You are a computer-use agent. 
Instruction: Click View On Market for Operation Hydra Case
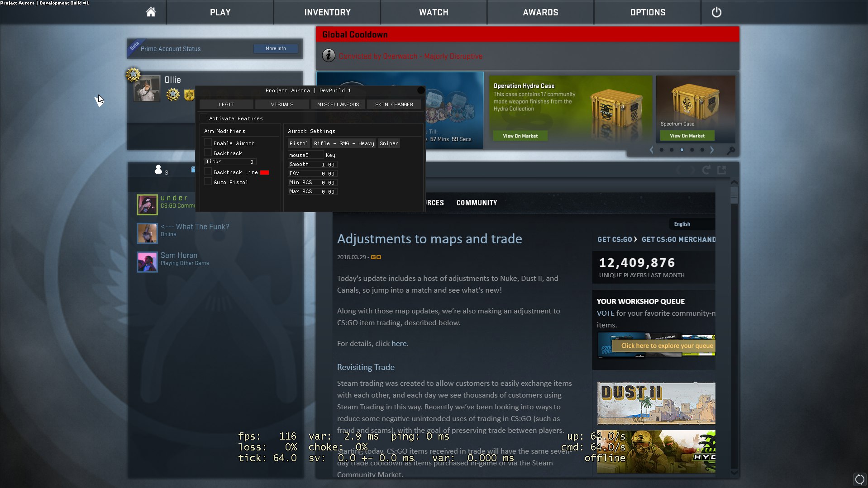(x=520, y=136)
